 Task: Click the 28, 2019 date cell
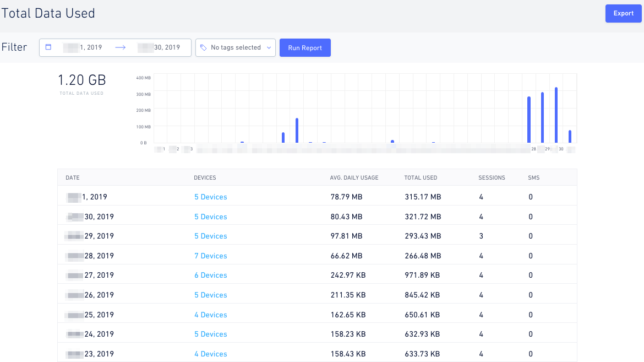point(91,256)
